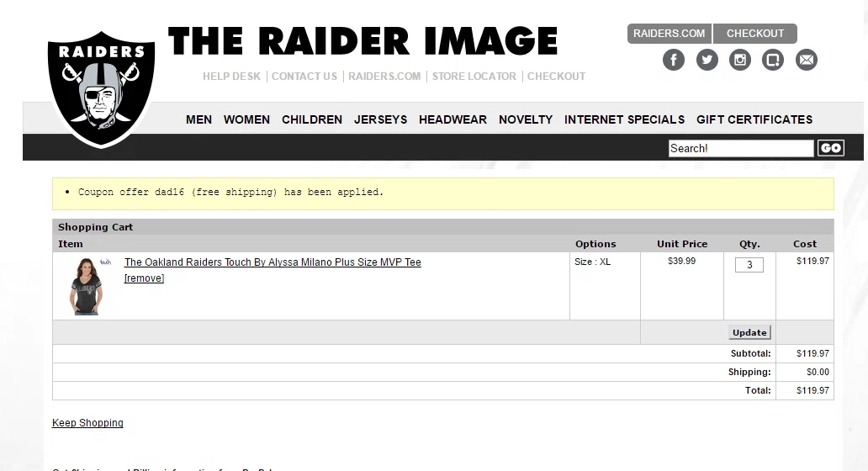868x471 pixels.
Task: Click the gray RAIDERS.COM button
Action: (670, 33)
